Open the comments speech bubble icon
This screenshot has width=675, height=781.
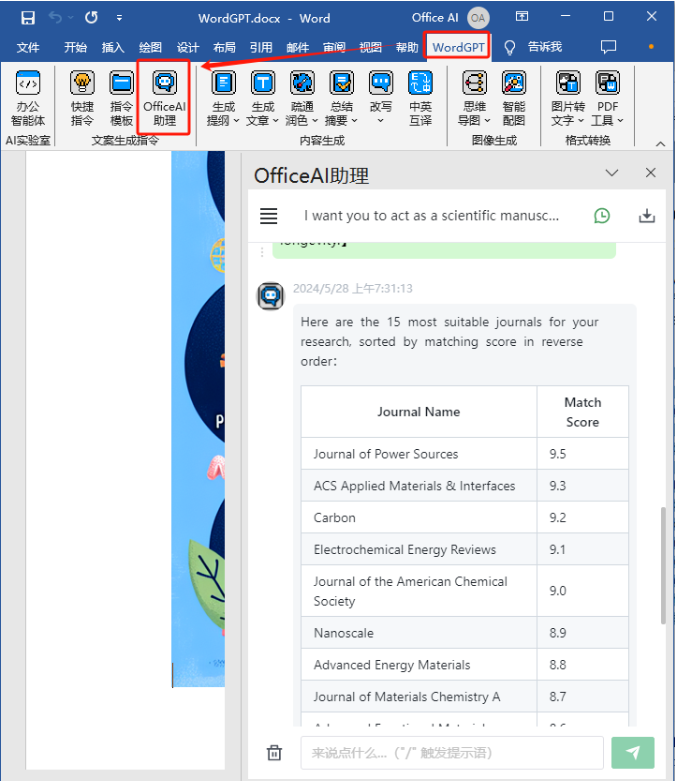coord(608,47)
